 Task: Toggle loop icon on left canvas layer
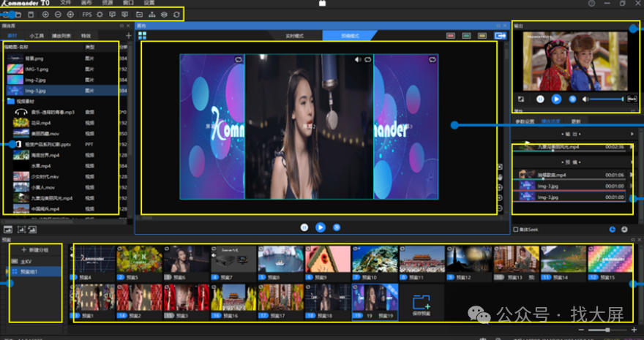click(x=239, y=59)
